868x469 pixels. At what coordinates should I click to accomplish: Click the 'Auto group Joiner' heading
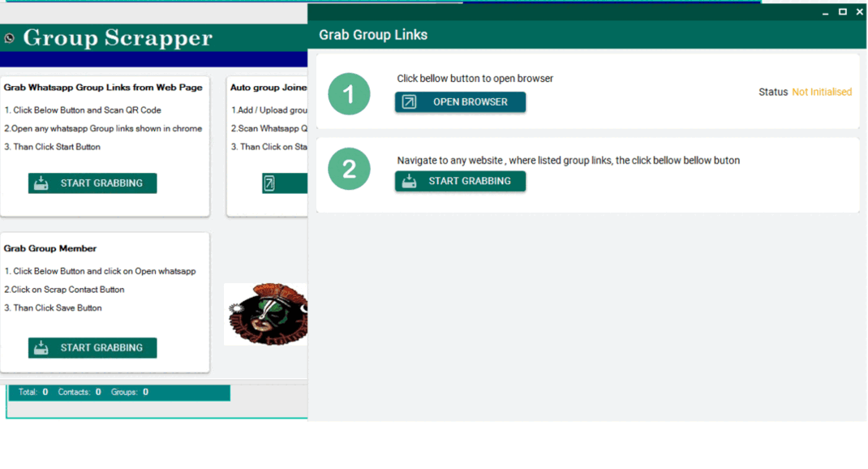tap(269, 88)
